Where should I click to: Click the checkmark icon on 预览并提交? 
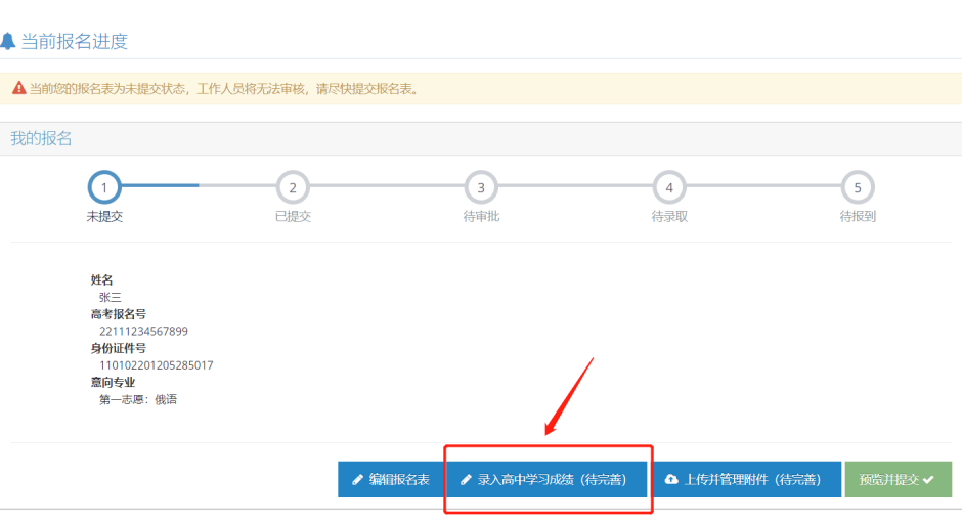pyautogui.click(x=928, y=480)
